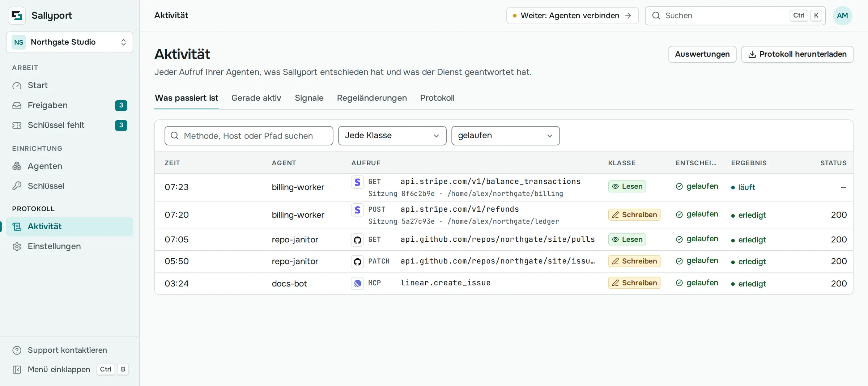Click GitHub icon in 05:50 row

point(357,262)
